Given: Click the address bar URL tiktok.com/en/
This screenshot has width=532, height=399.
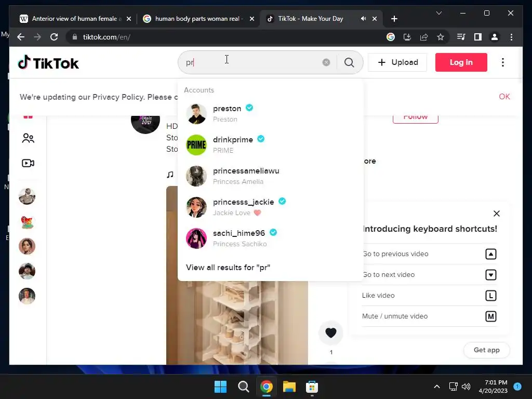Looking at the screenshot, I should click(107, 37).
